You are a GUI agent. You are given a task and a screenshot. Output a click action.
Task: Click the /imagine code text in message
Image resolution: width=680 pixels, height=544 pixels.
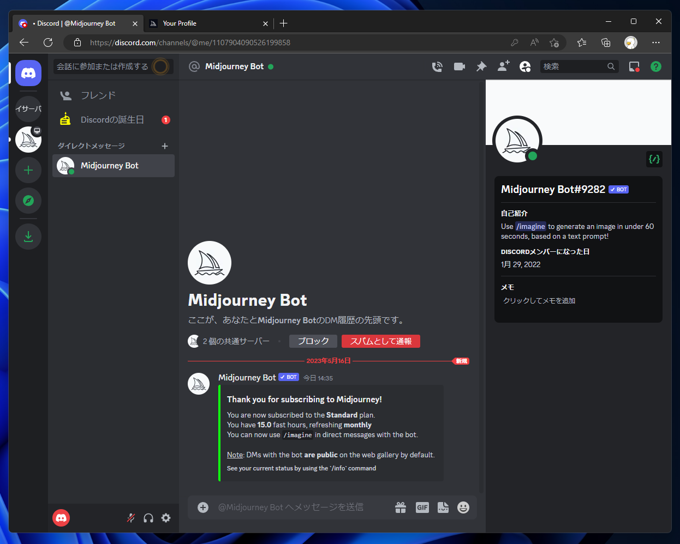pyautogui.click(x=298, y=435)
